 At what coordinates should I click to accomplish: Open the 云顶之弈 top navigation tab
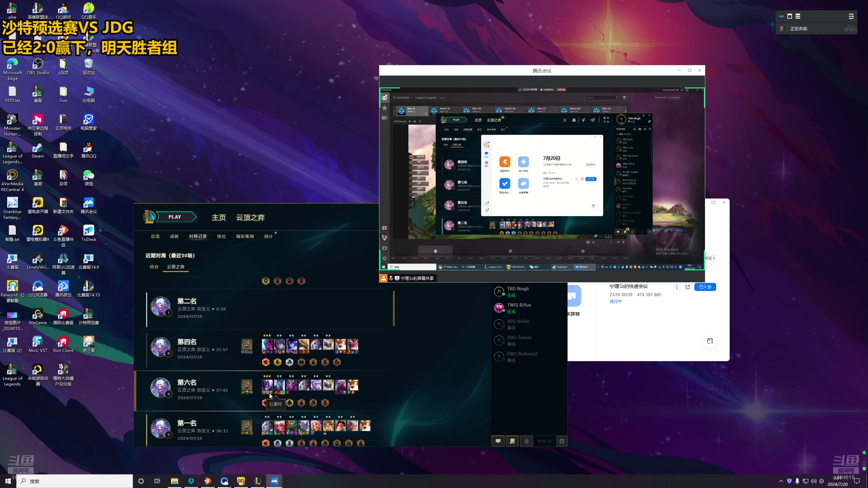click(250, 218)
